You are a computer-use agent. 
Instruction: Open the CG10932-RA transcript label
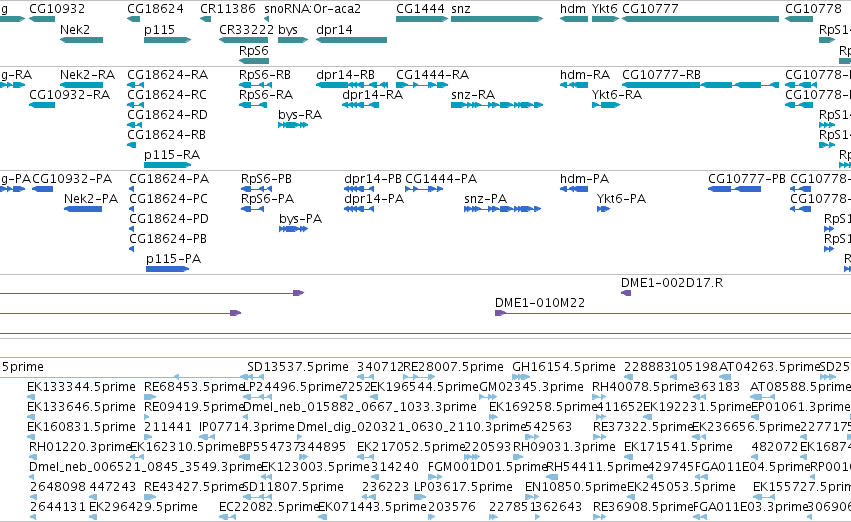tap(69, 94)
